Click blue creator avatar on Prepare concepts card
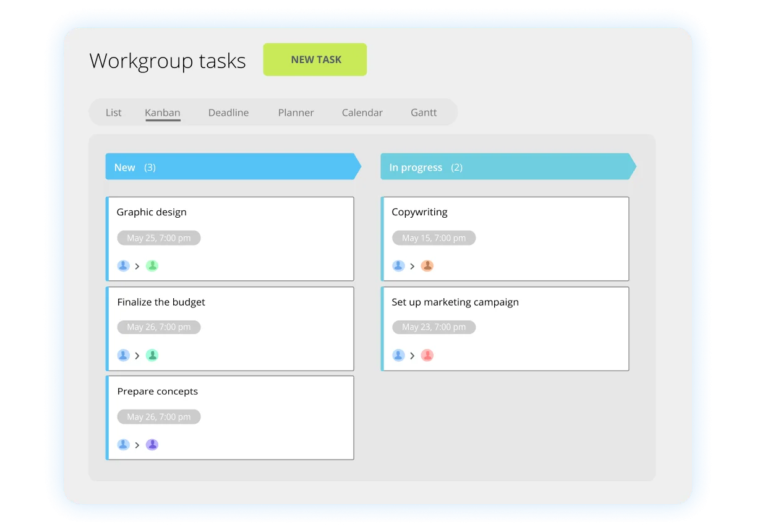This screenshot has height=532, width=757. [x=123, y=445]
